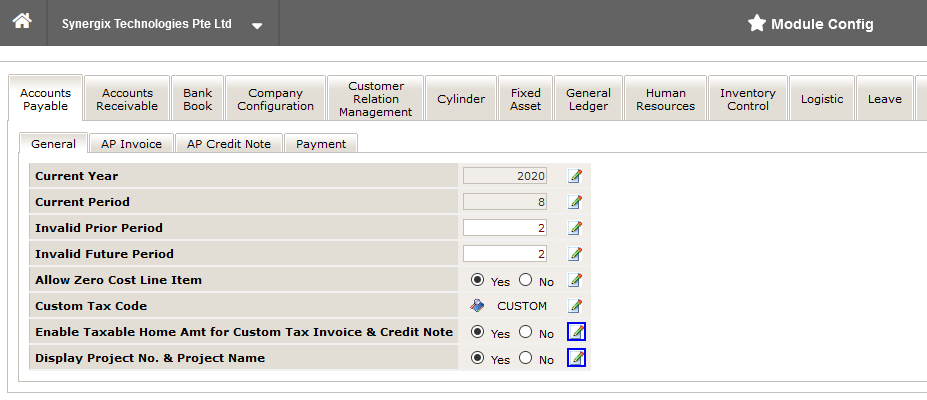Open the Accounts Payable module tab
Viewport: 927px width, 400px height.
[x=46, y=99]
